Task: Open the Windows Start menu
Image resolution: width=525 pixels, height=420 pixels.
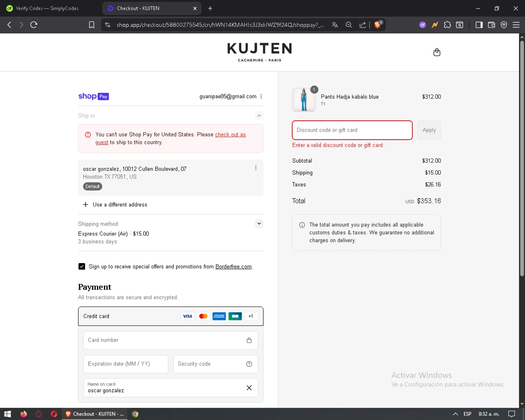Action: [x=8, y=414]
